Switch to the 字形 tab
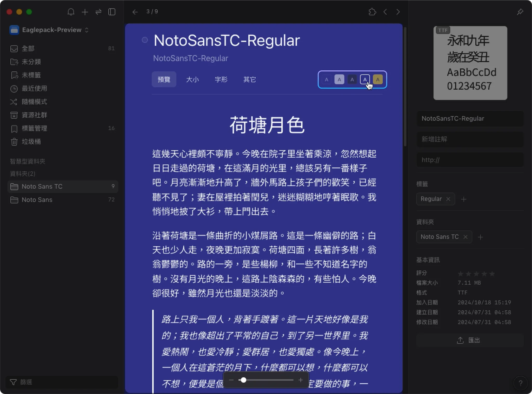 pyautogui.click(x=221, y=79)
